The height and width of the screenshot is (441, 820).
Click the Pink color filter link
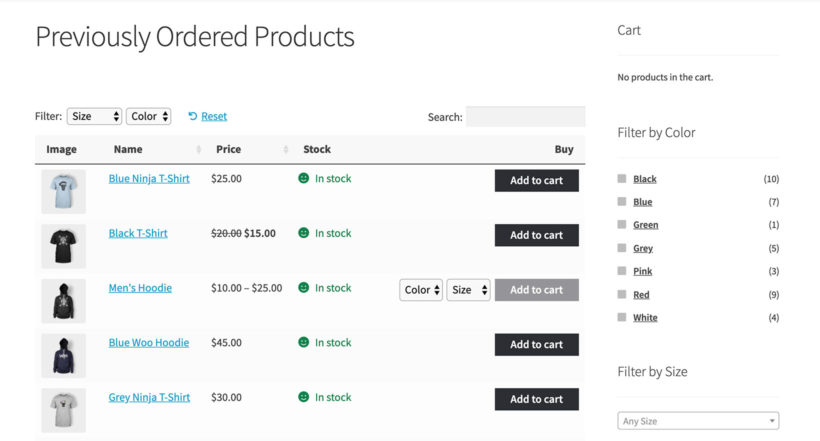[x=643, y=271]
